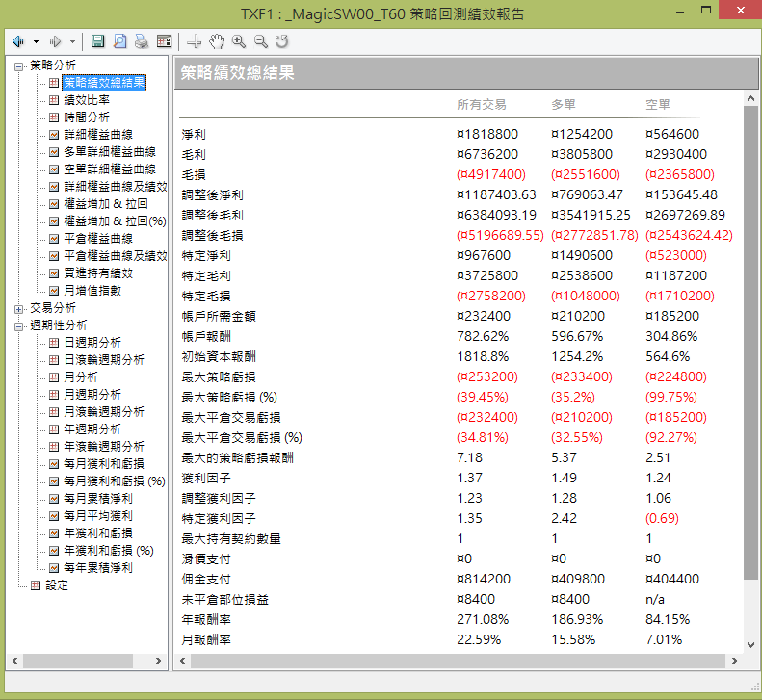The width and height of the screenshot is (762, 700).
Task: Open 日週期分析 table
Action: [x=92, y=343]
